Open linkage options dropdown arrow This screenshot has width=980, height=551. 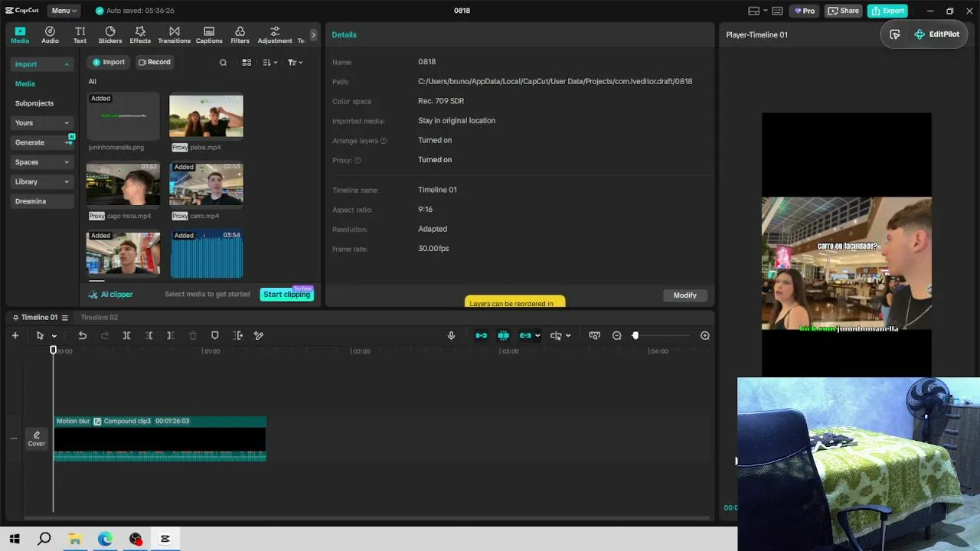click(537, 336)
